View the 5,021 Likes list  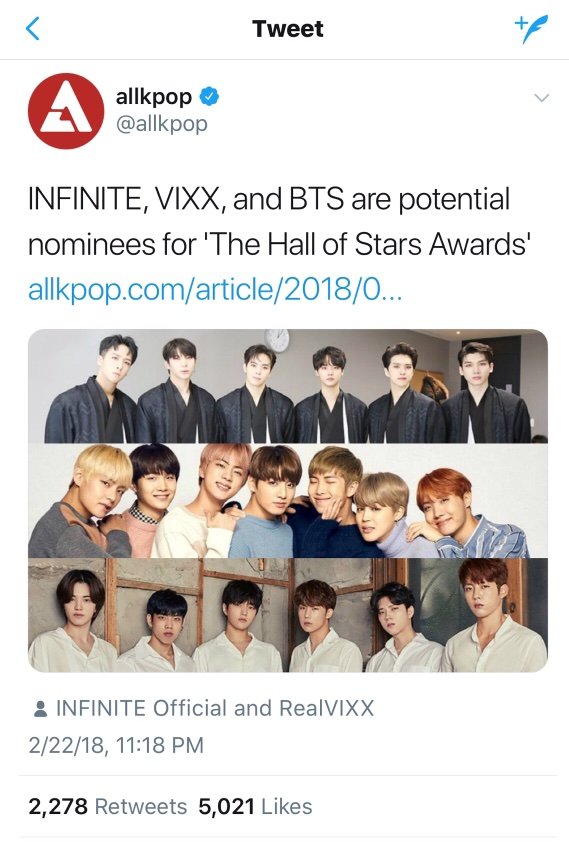click(x=255, y=806)
